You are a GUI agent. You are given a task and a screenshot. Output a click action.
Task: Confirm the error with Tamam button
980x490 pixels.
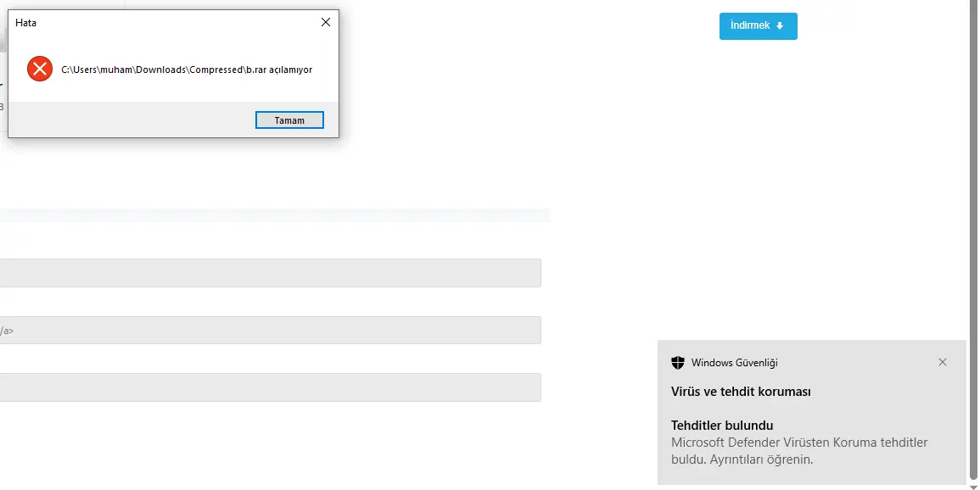click(x=289, y=120)
